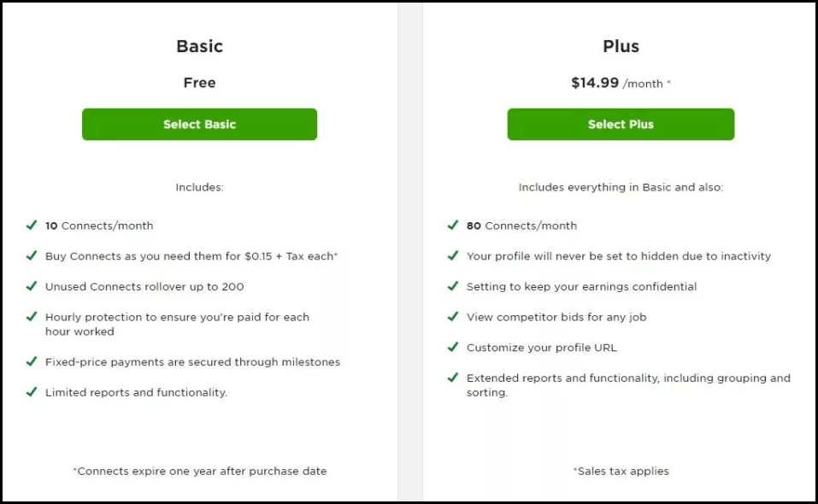This screenshot has height=504, width=818.
Task: Click checkmark next to Unused Connects rollover
Action: pos(32,286)
